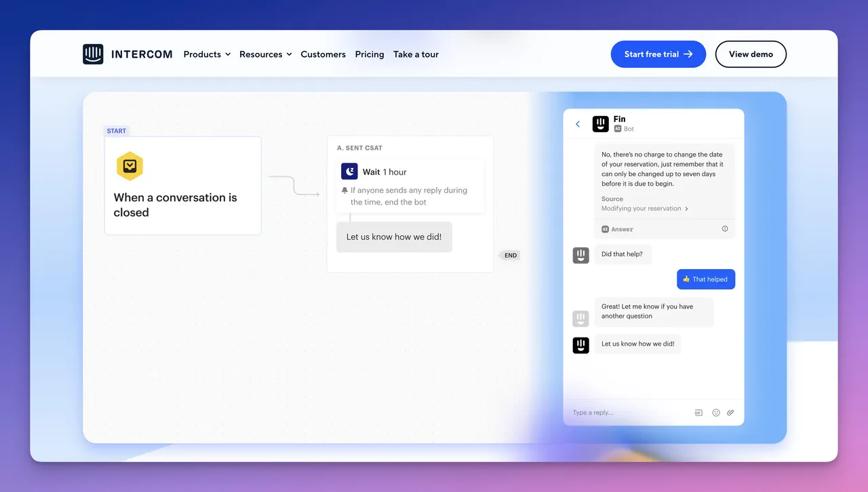Open the Customers page
This screenshot has width=868, height=492.
pyautogui.click(x=323, y=54)
